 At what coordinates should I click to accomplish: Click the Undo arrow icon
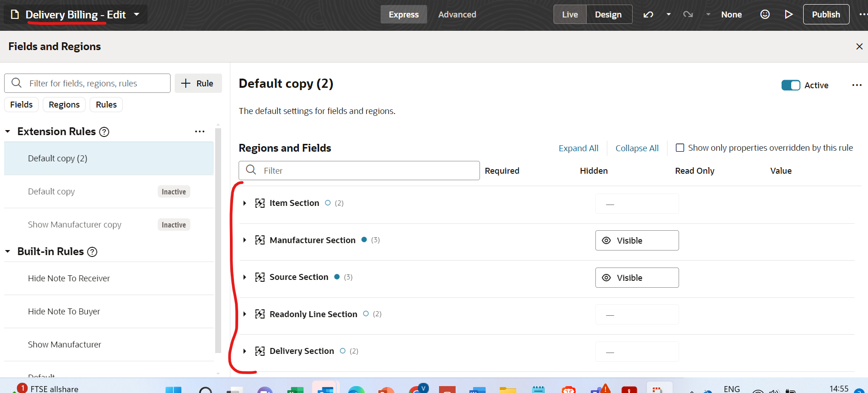648,14
